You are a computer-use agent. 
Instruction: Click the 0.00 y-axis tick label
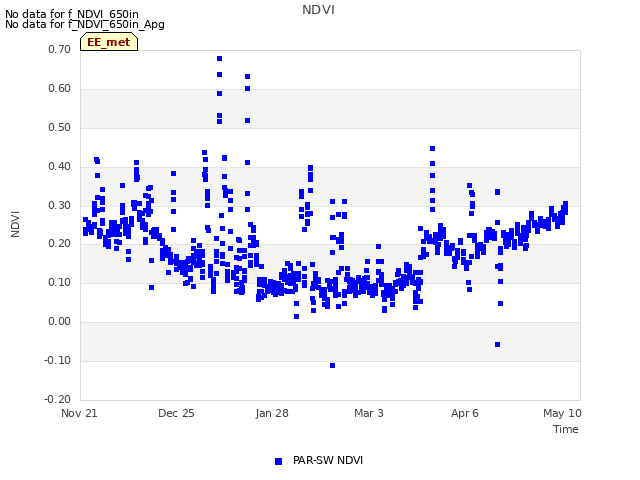click(60, 322)
